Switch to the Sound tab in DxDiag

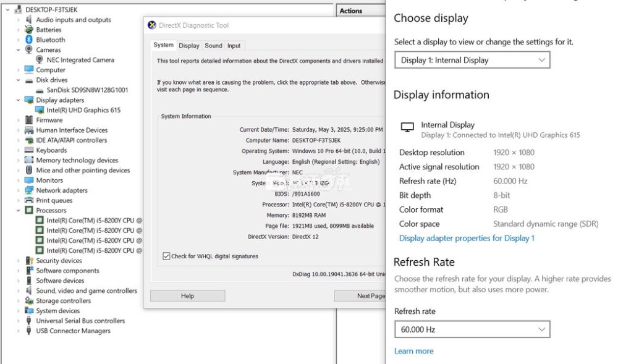tap(213, 46)
